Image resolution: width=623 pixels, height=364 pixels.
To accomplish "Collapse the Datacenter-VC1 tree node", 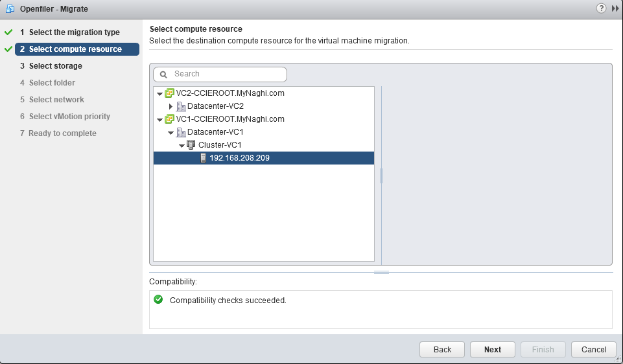I will [171, 132].
